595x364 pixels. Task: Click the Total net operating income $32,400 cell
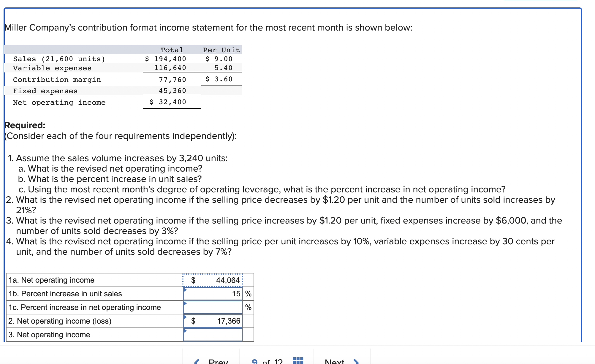coord(168,102)
